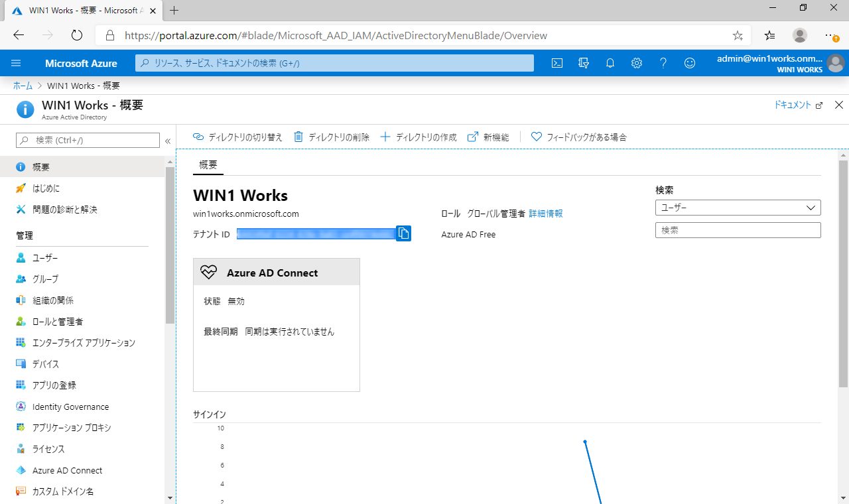The height and width of the screenshot is (504, 849).
Task: Click the Azure AD Connect heart icon
Action: pos(209,273)
